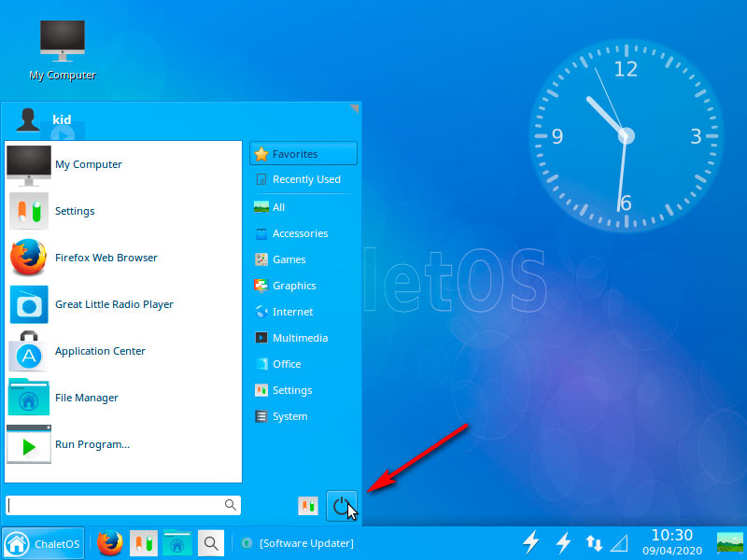747x560 pixels.
Task: Click the ChaletOS start menu button
Action: click(x=43, y=543)
